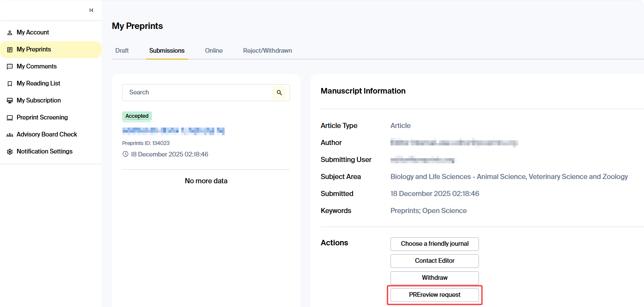This screenshot has width=644, height=307.
Task: Click the My Reading List bookmark icon
Action: click(x=10, y=84)
